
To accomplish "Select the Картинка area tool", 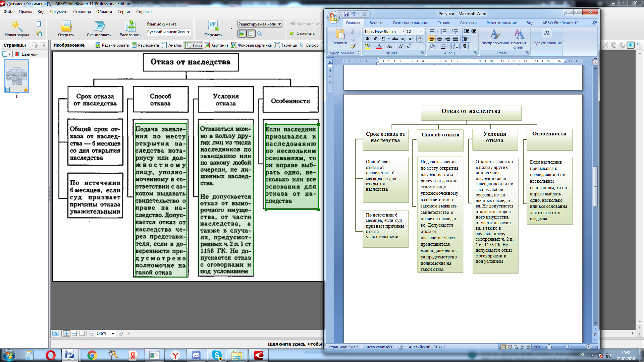I will [x=216, y=45].
